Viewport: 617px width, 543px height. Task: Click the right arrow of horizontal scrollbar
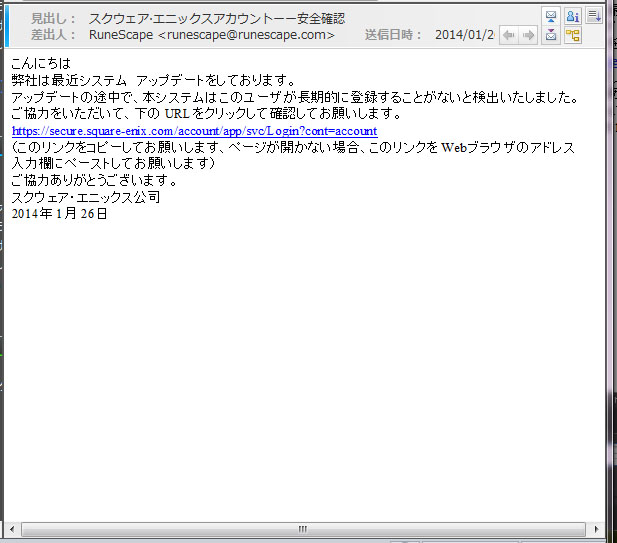click(596, 529)
